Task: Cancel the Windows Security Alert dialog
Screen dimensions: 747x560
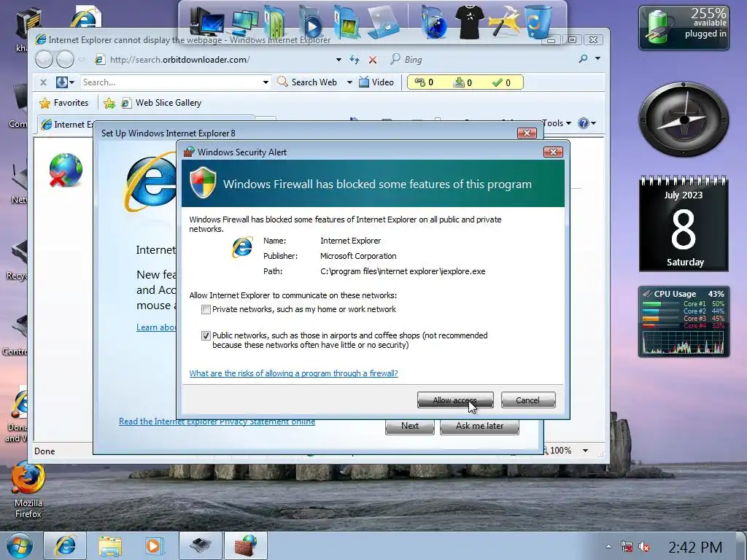Action: [528, 400]
